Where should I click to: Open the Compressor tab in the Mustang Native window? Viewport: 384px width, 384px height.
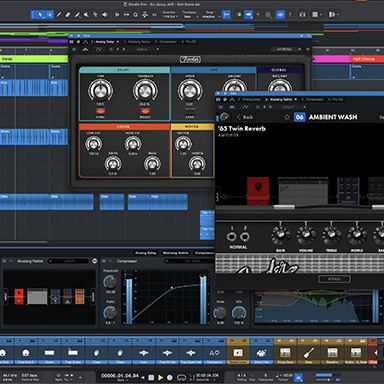(312, 99)
